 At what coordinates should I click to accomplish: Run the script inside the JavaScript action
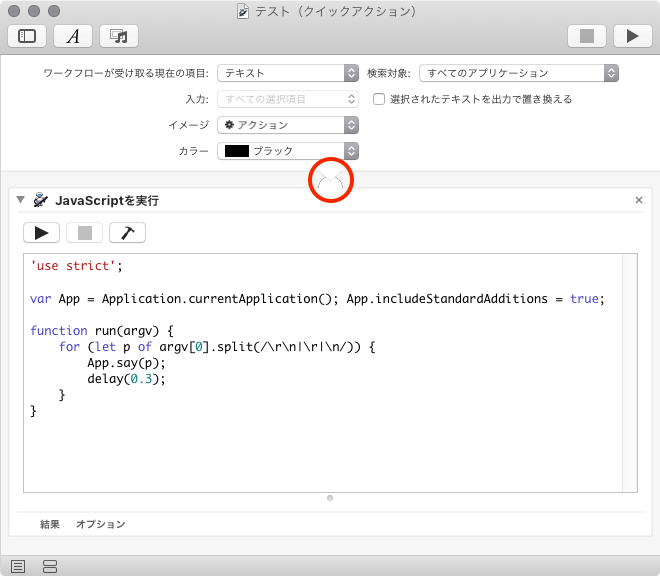click(x=41, y=233)
